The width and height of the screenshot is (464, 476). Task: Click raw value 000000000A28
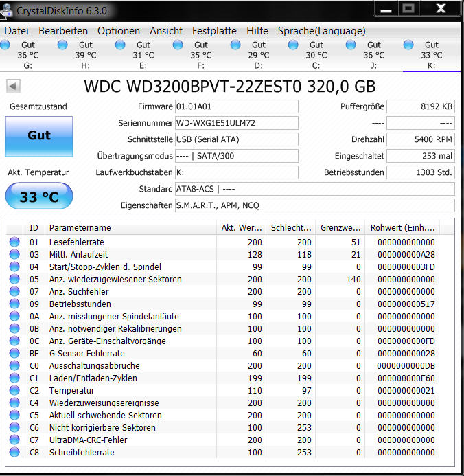tap(406, 254)
